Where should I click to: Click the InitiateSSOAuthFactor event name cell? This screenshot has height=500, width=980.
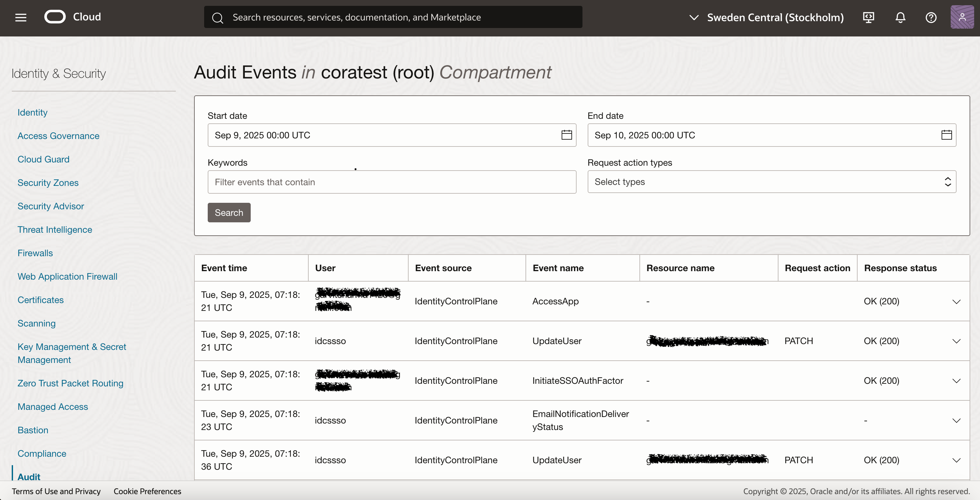578,381
